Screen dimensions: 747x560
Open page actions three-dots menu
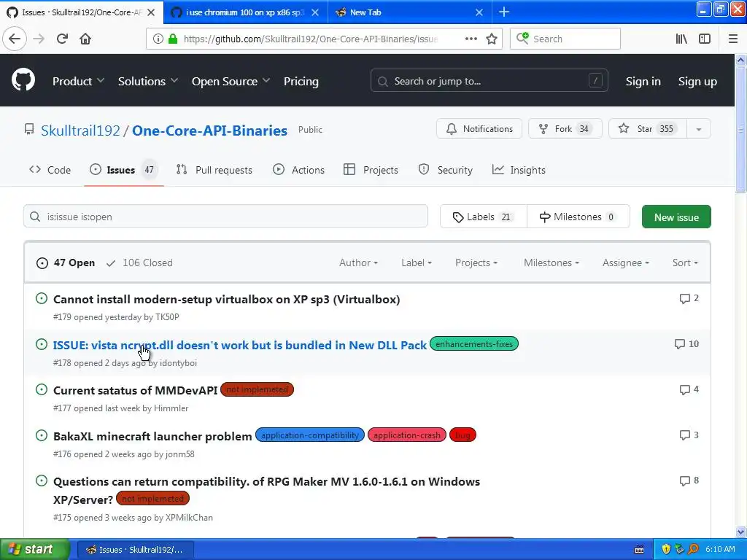(x=471, y=39)
